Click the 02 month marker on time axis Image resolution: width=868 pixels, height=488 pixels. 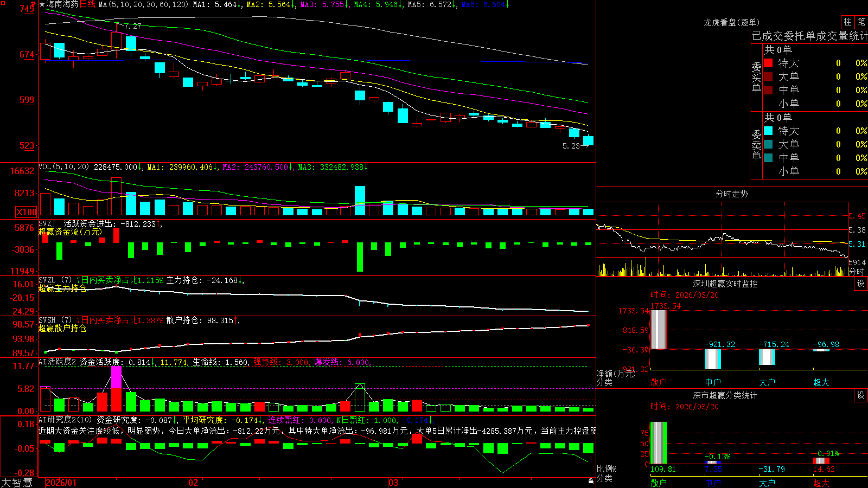(x=193, y=483)
